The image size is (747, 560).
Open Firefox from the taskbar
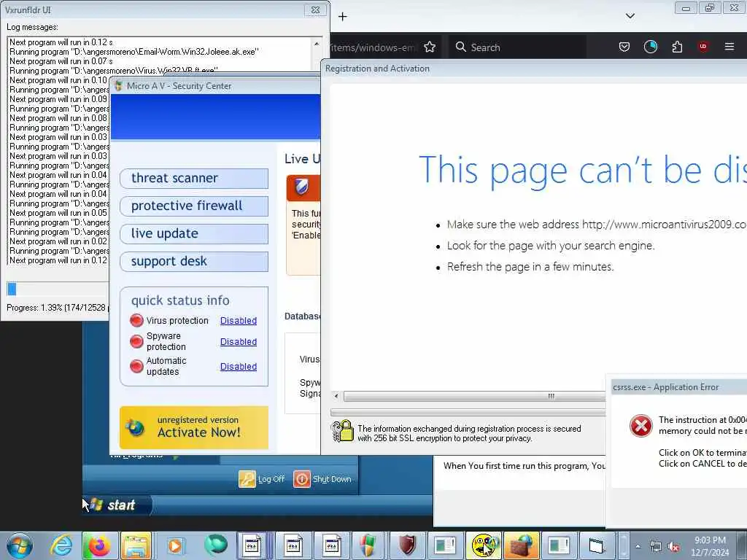pos(99,545)
